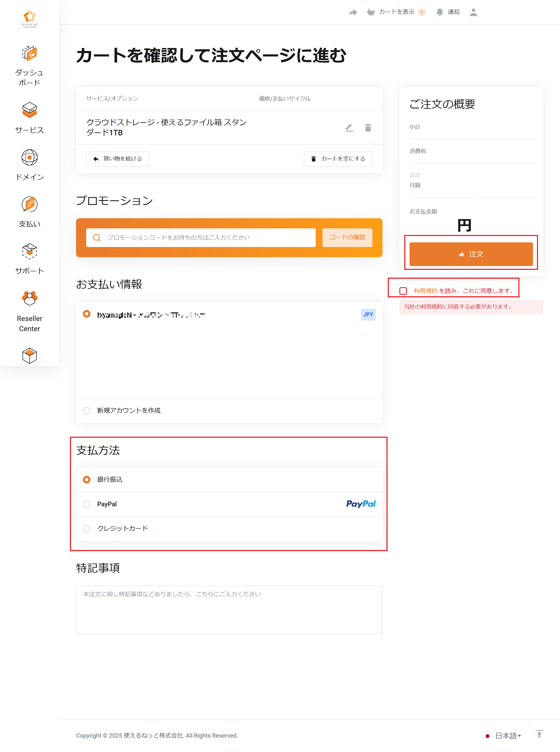Click the cube icon at sidebar bottom
This screenshot has width=560, height=752.
[30, 355]
